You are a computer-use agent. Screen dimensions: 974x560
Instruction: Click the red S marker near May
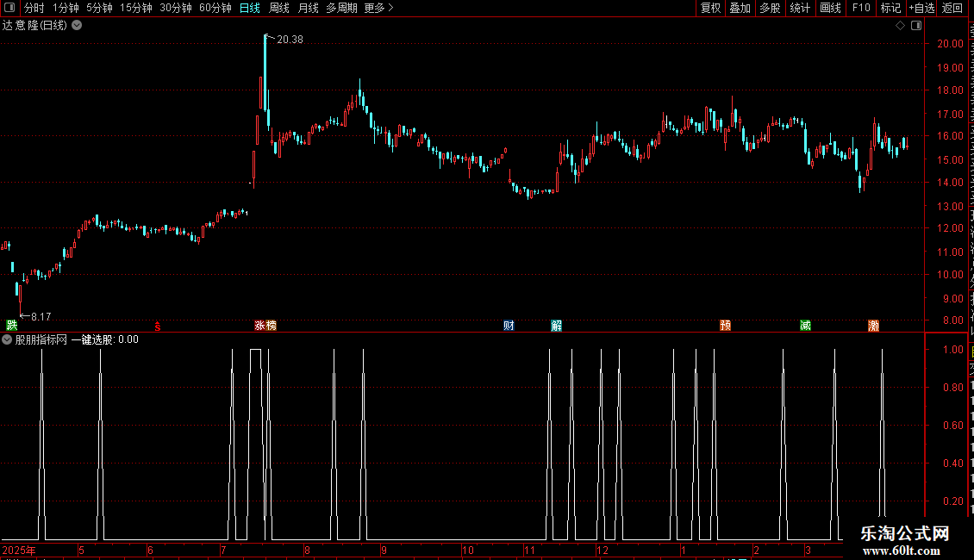pyautogui.click(x=158, y=326)
